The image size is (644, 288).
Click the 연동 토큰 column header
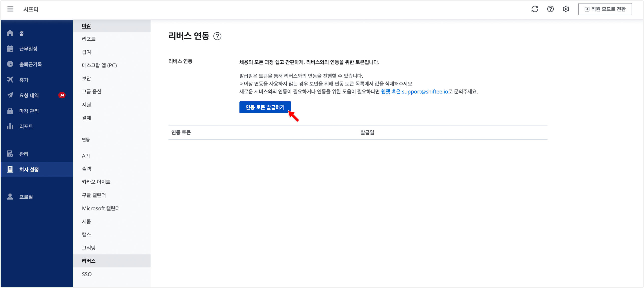point(181,133)
